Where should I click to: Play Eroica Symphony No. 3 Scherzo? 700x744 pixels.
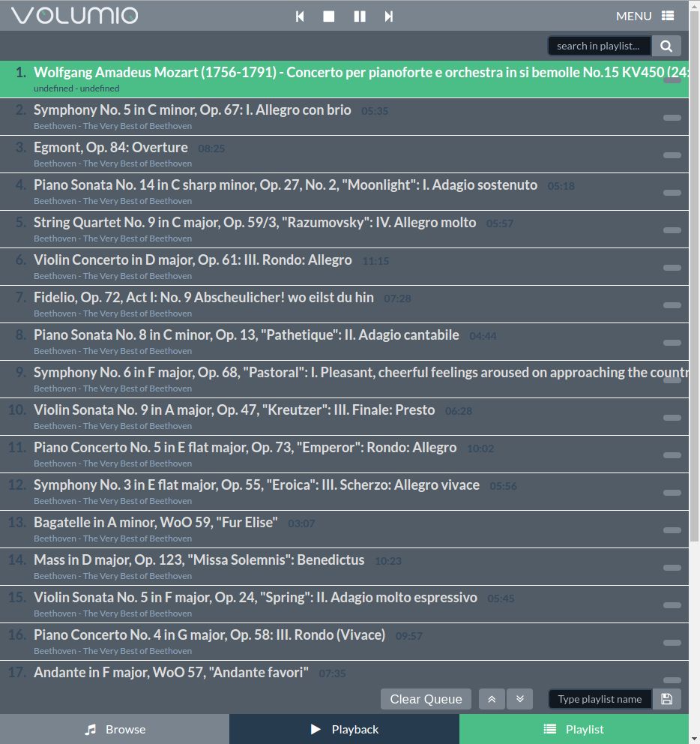coord(344,491)
